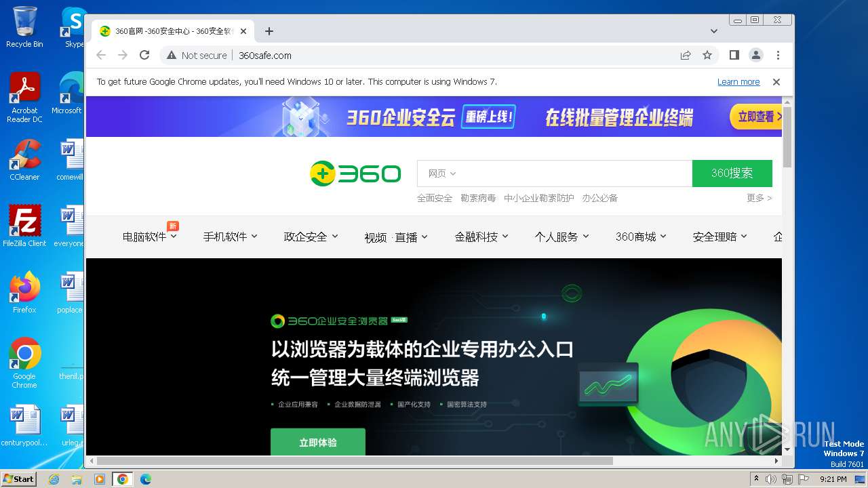Click the volume icon in system tray

point(771,479)
